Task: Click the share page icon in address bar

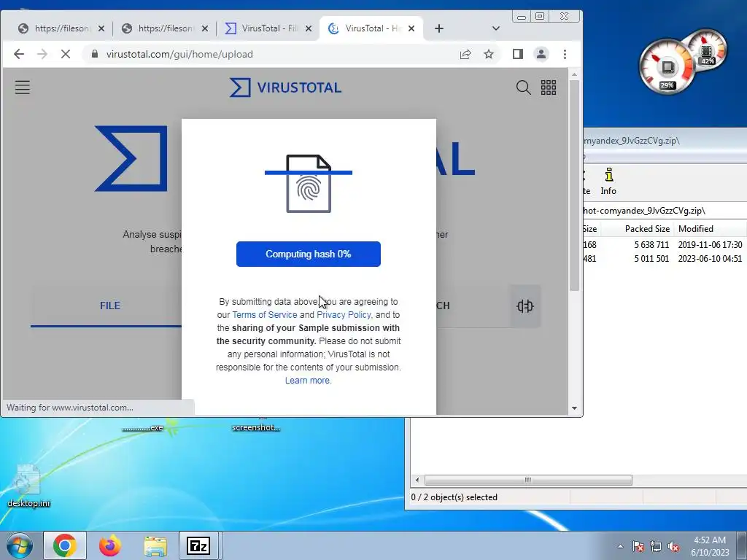Action: click(465, 54)
